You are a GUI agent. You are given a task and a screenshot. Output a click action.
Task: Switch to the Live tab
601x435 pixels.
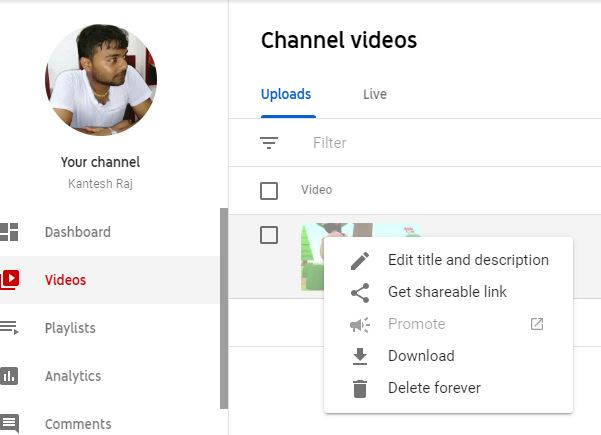click(x=375, y=94)
